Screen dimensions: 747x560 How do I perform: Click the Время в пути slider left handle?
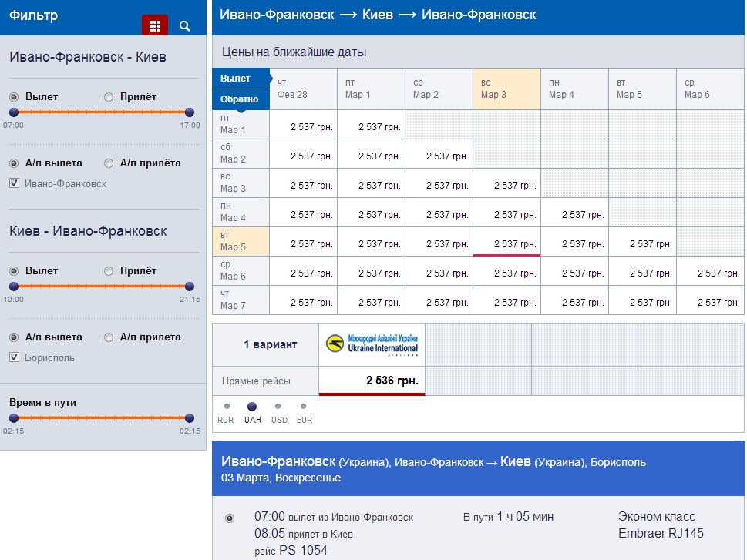(14, 418)
